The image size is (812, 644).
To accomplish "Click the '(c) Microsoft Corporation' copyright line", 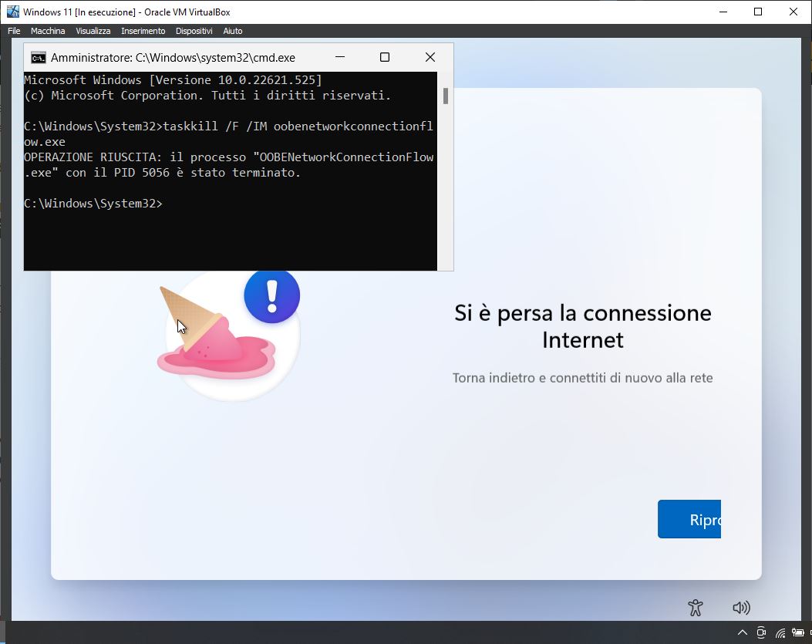I will tap(207, 96).
